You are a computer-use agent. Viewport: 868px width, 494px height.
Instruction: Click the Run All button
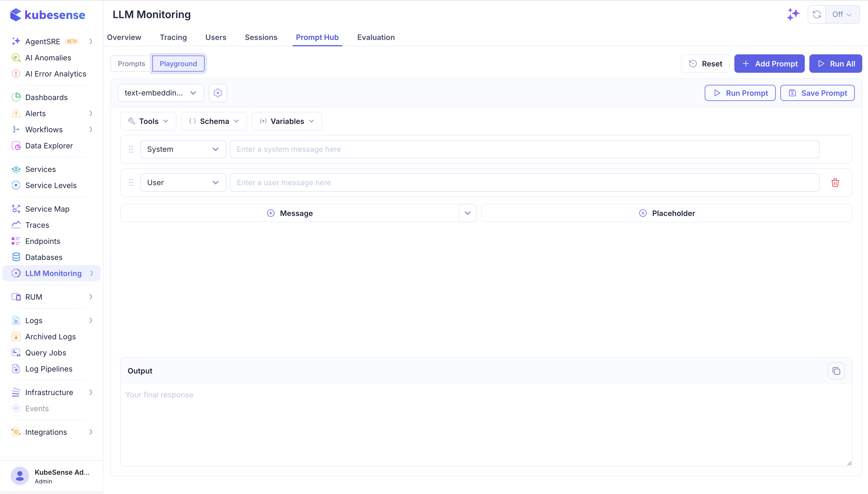pyautogui.click(x=836, y=64)
